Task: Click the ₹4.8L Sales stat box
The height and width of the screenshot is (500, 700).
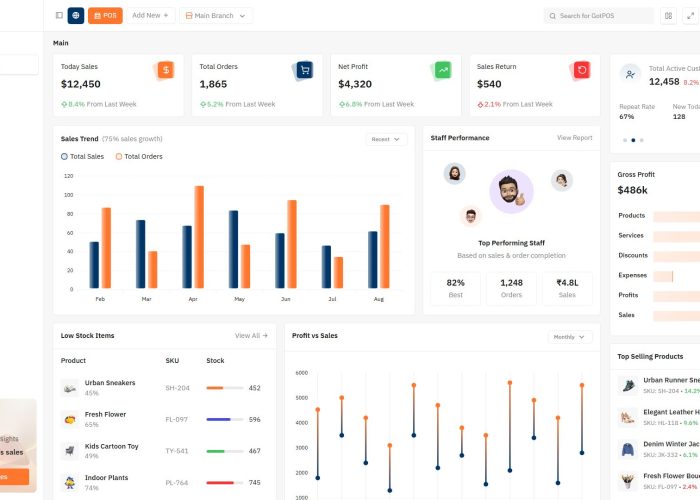Action: pos(567,288)
